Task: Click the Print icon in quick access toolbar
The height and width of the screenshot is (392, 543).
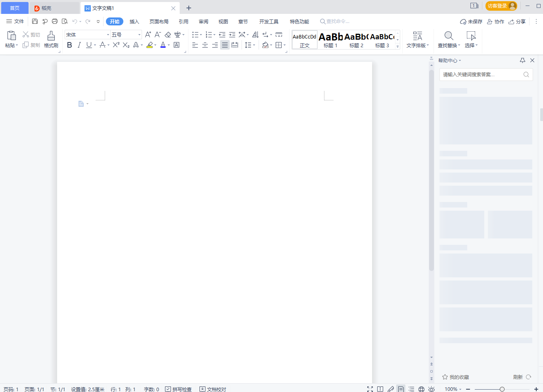Action: tap(55, 21)
